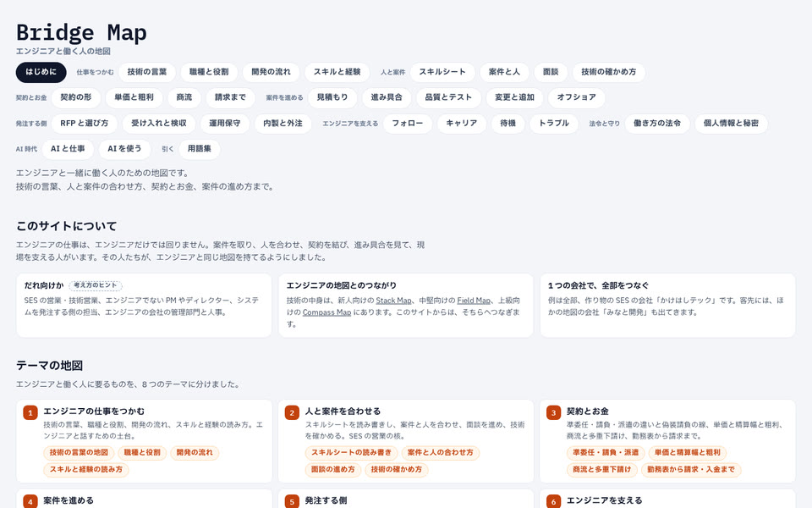This screenshot has width=812, height=508.
Task: Open 見積もり nav pill
Action: point(332,97)
